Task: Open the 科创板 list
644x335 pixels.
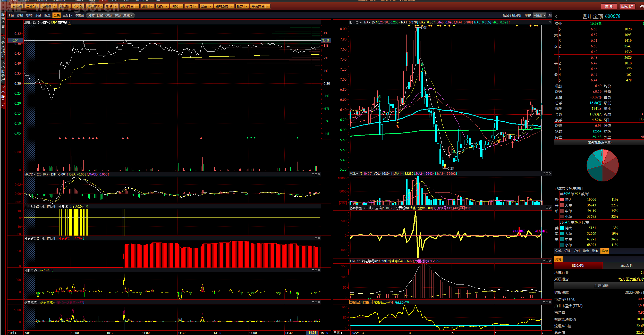Action: [78, 6]
